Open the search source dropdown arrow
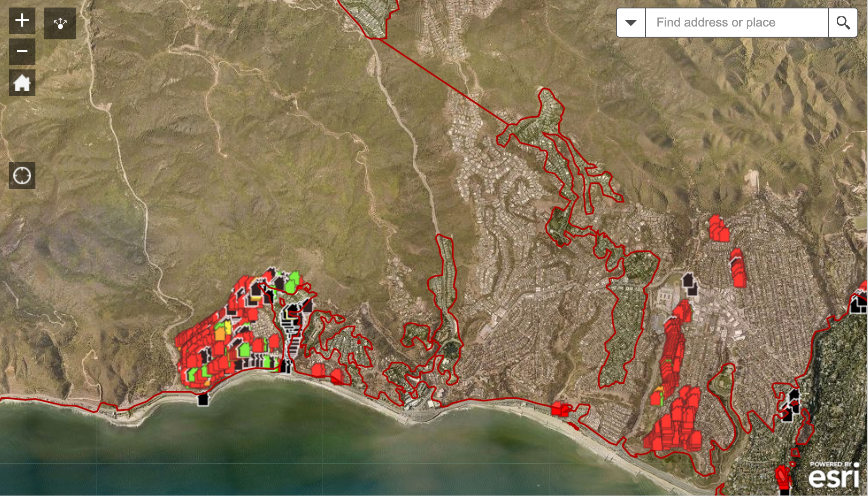This screenshot has height=496, width=868. tap(631, 23)
